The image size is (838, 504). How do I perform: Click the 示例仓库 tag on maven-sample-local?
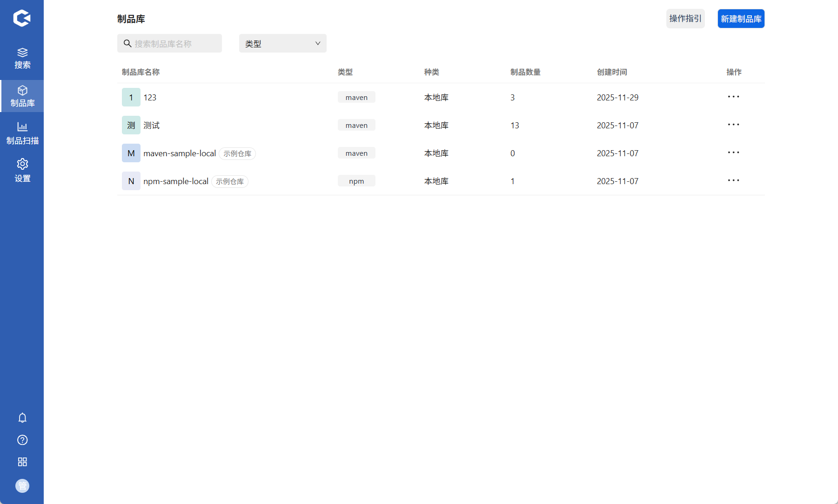click(237, 153)
